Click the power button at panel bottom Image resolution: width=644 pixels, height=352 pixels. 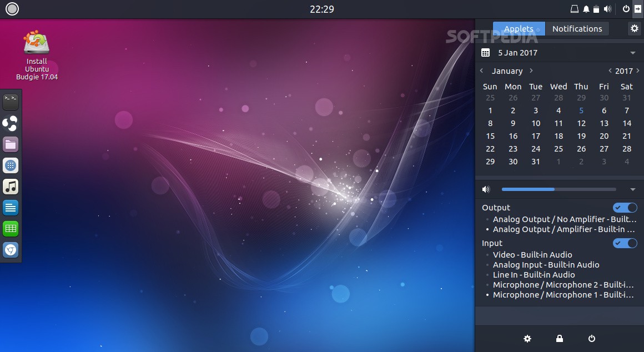click(592, 339)
